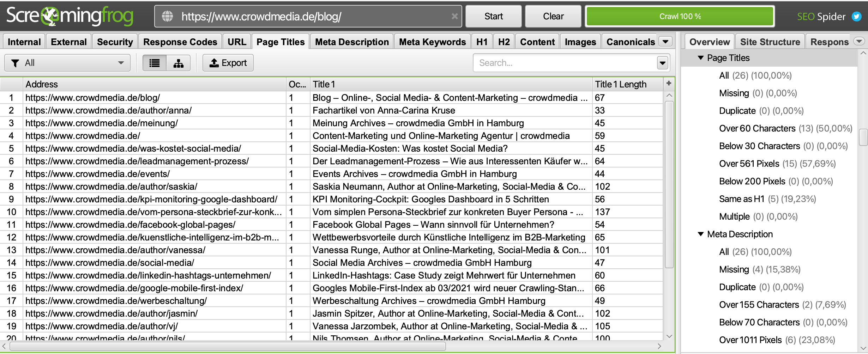Click the table horizontal scrollbar thumb
This screenshot has width=868, height=354.
pyautogui.click(x=228, y=346)
